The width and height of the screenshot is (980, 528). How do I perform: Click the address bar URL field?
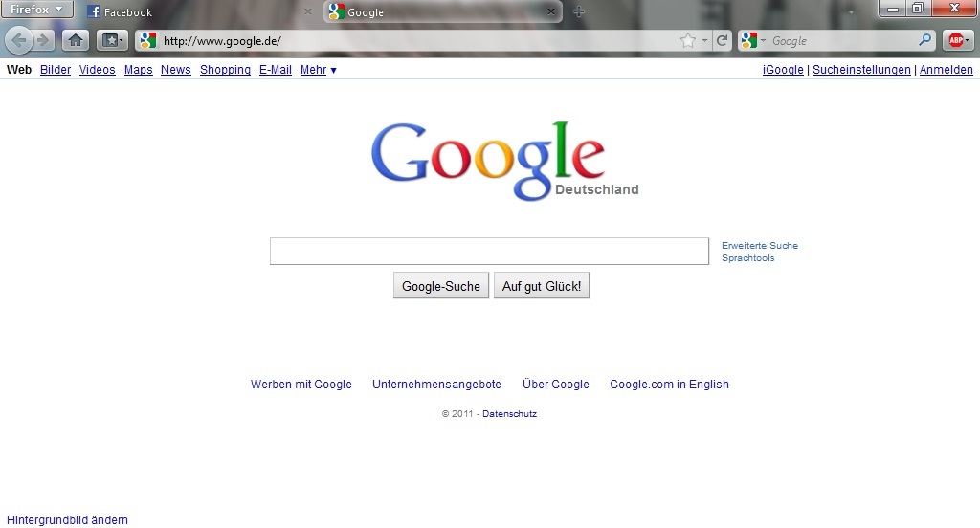pyautogui.click(x=419, y=40)
